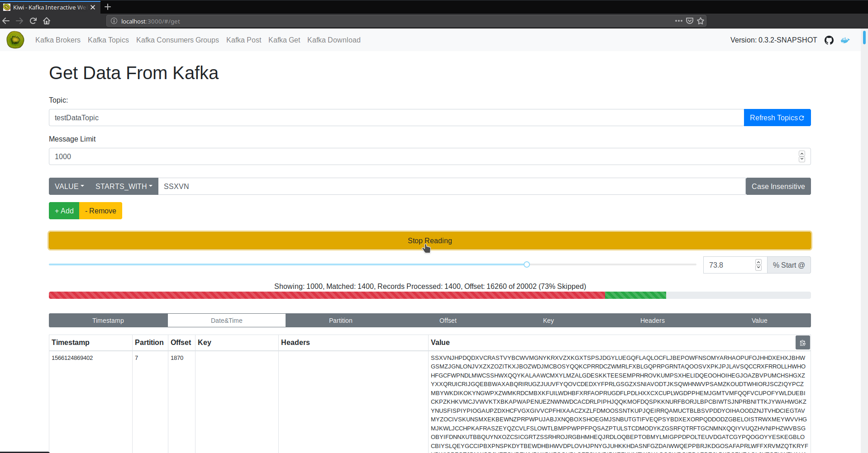Open Kafka Brokers page
The image size is (868, 453).
(58, 40)
